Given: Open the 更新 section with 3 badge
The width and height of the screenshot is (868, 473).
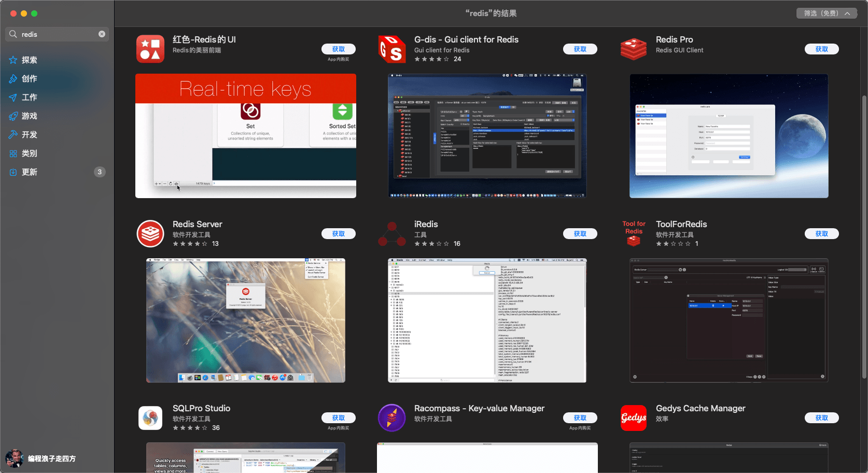Looking at the screenshot, I should click(57, 172).
